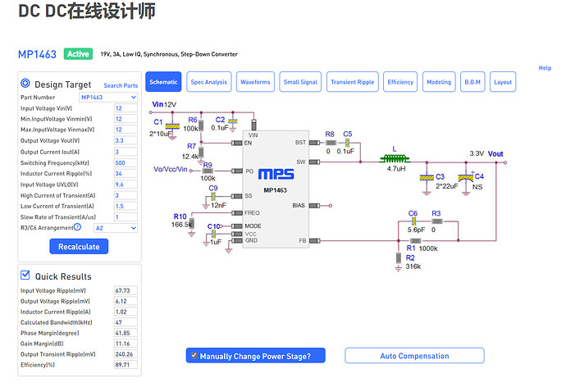Viewport: 566px width, 392px height.
Task: Go to the B.O.M tab
Action: click(473, 82)
